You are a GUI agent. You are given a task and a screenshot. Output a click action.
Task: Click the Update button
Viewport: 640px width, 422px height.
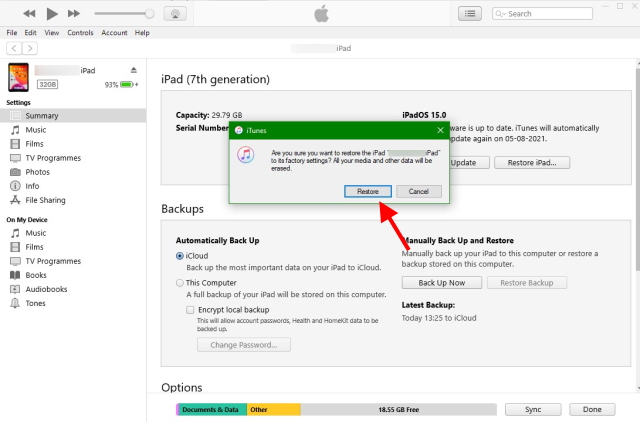(469, 162)
